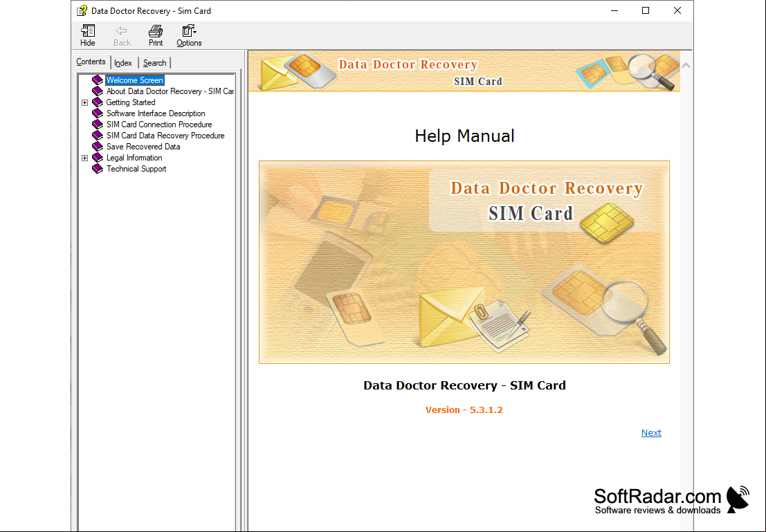Open About Data Doctor Recovery topic

tap(170, 91)
